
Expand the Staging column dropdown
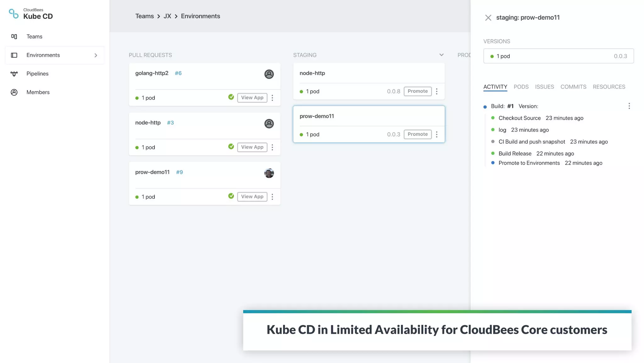(441, 55)
